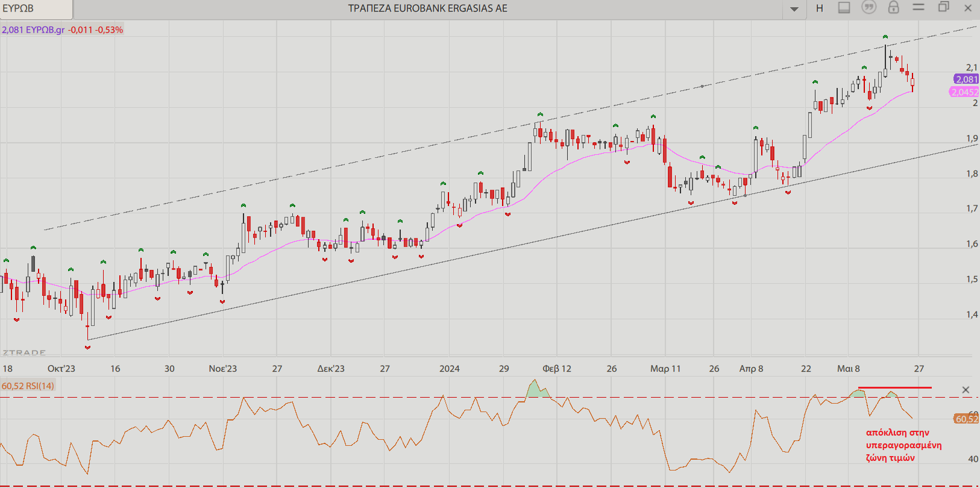Screen dimensions: 980x488
Task: Click the Απρ 8 date axis label
Action: point(751,369)
